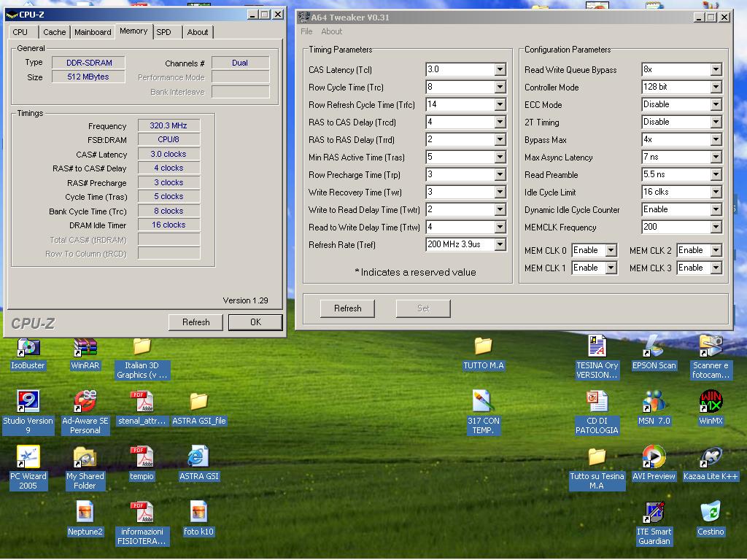The height and width of the screenshot is (560, 747).
Task: Open IsoBuster desktop shortcut
Action: point(28,354)
